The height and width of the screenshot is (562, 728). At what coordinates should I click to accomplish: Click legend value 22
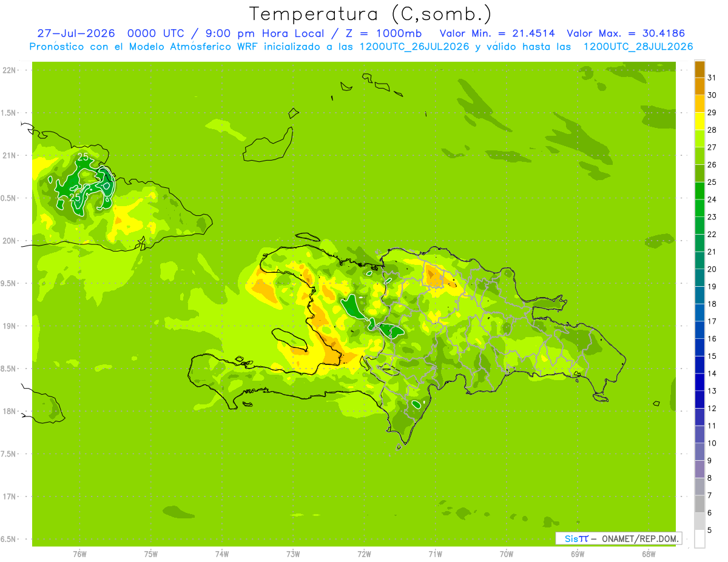[x=713, y=234]
